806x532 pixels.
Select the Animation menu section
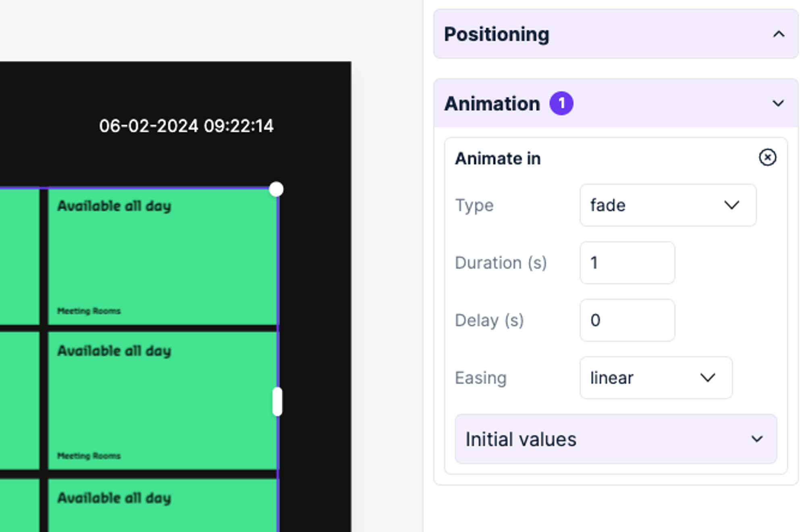coord(617,102)
